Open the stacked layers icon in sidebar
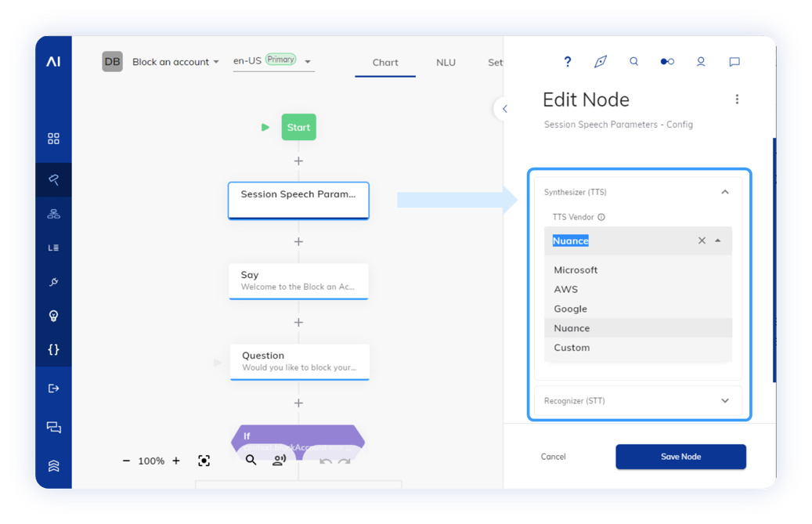Viewport: 812px width, 524px height. tap(53, 465)
